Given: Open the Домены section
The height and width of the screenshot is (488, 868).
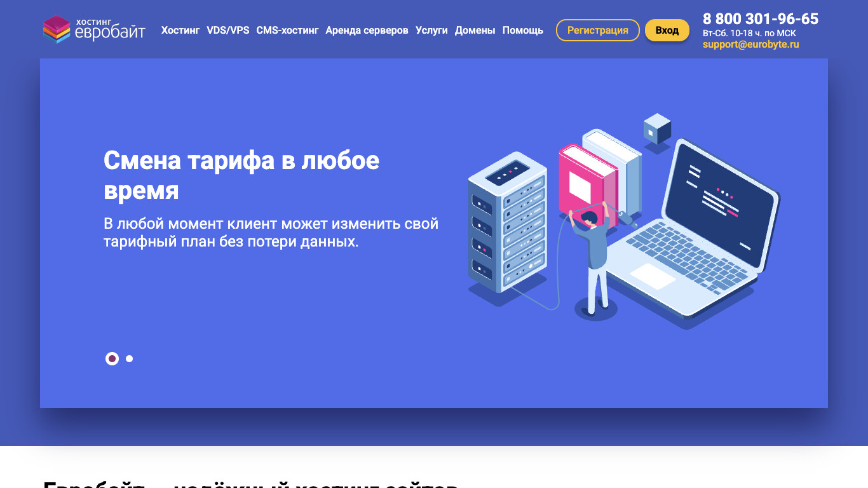Looking at the screenshot, I should (475, 30).
